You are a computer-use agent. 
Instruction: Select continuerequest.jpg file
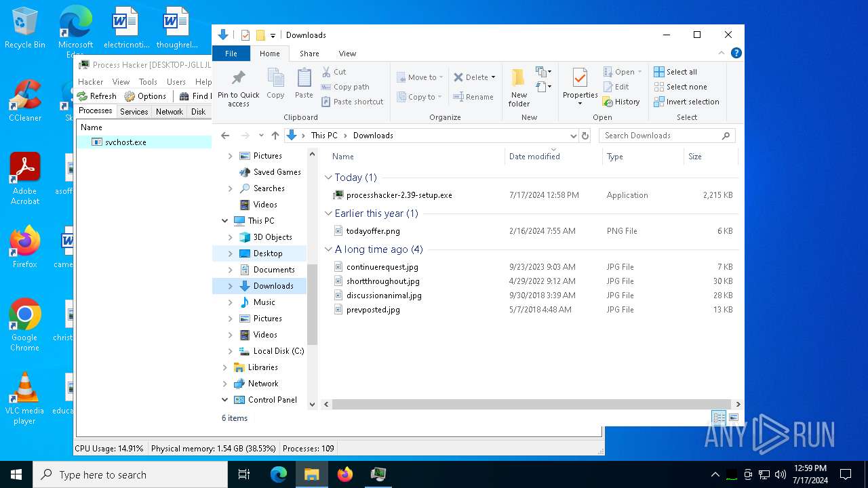pyautogui.click(x=382, y=267)
